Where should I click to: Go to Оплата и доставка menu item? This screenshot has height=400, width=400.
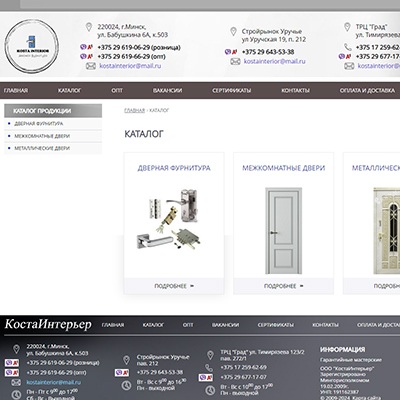coord(367,90)
